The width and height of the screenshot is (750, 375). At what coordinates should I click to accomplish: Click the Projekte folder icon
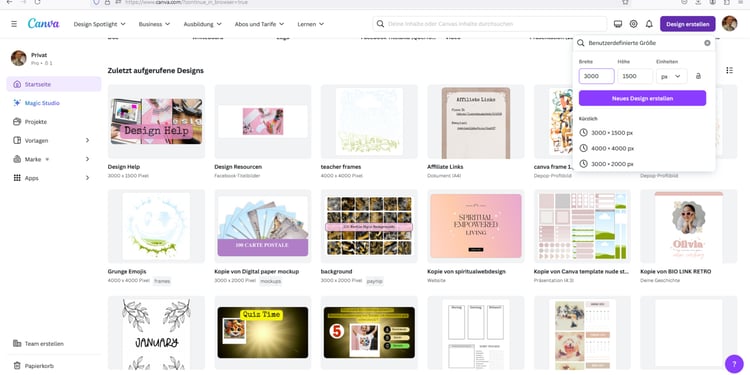(17, 121)
